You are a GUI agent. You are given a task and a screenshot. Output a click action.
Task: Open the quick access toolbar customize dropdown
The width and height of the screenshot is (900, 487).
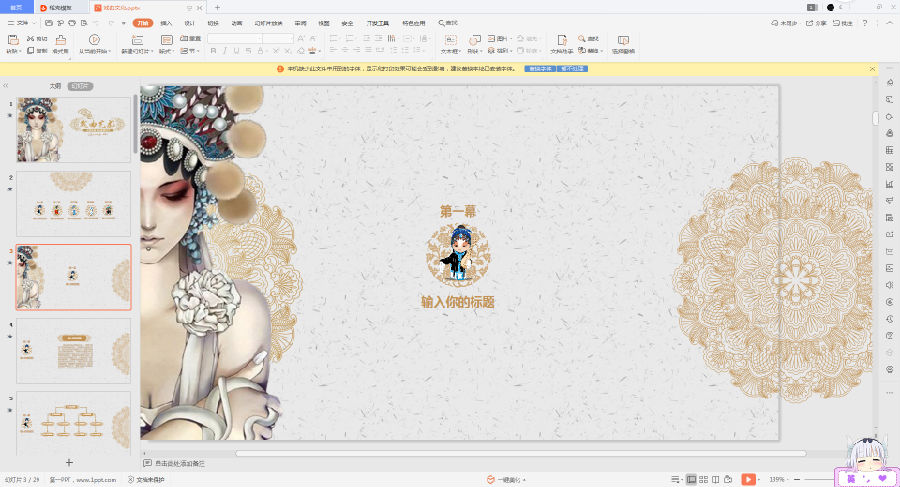[123, 23]
